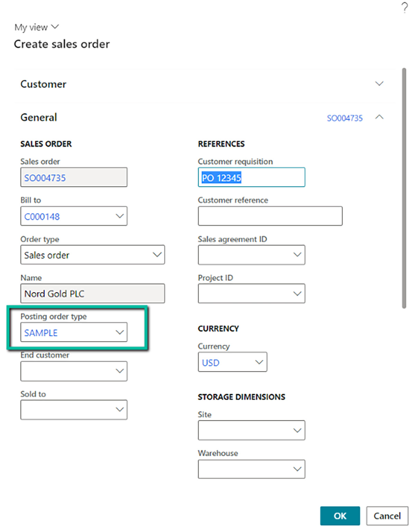415x532 pixels.
Task: Collapse the General section chevron
Action: coord(379,117)
